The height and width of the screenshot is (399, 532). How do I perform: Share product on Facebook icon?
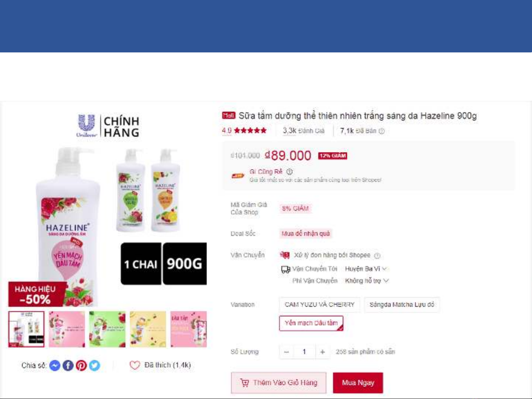68,365
